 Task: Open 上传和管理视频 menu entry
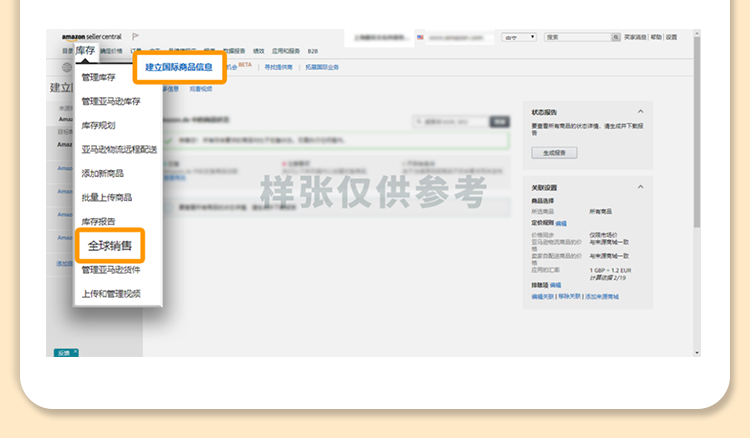point(111,293)
